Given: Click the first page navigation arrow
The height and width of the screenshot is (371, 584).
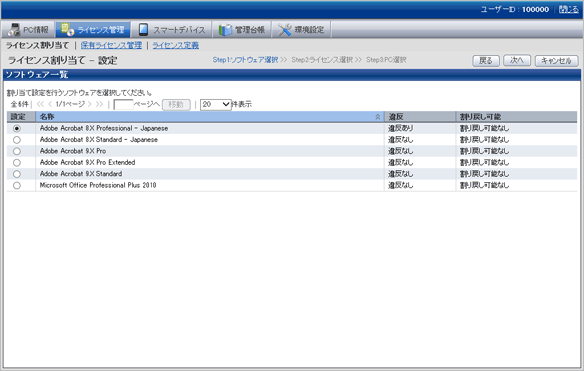Looking at the screenshot, I should point(40,104).
